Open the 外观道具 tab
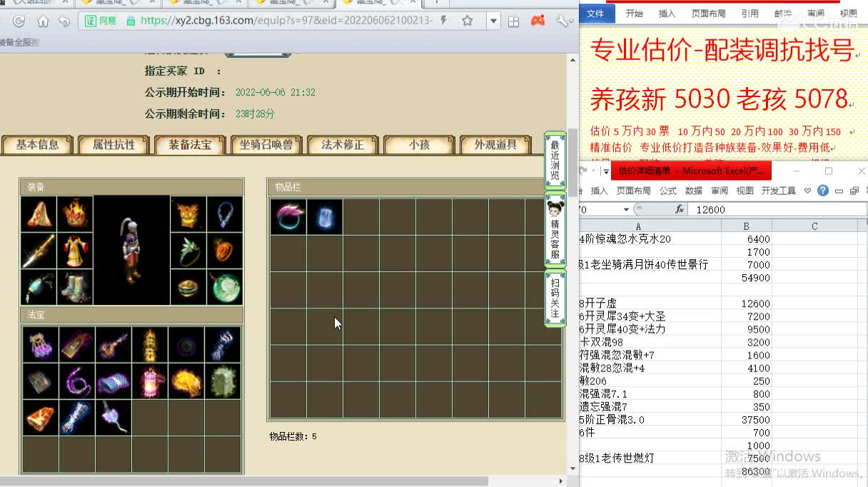The image size is (868, 487). [x=495, y=144]
